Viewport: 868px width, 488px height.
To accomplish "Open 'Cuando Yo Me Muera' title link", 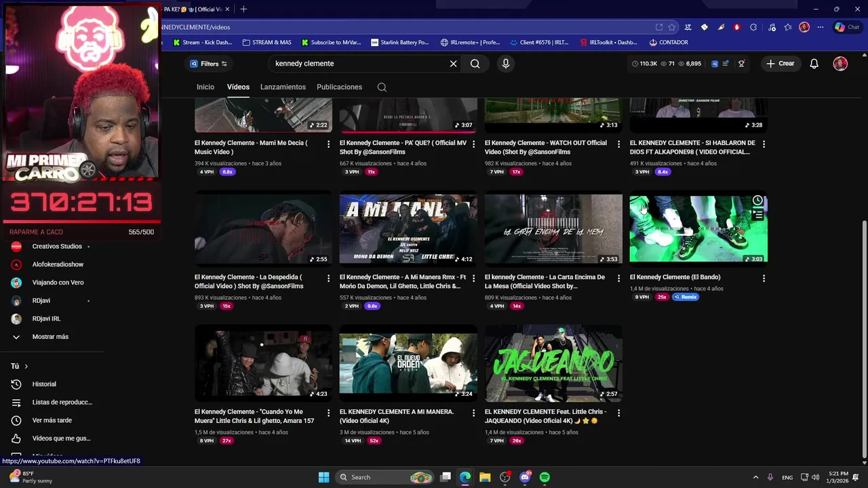I will [254, 416].
